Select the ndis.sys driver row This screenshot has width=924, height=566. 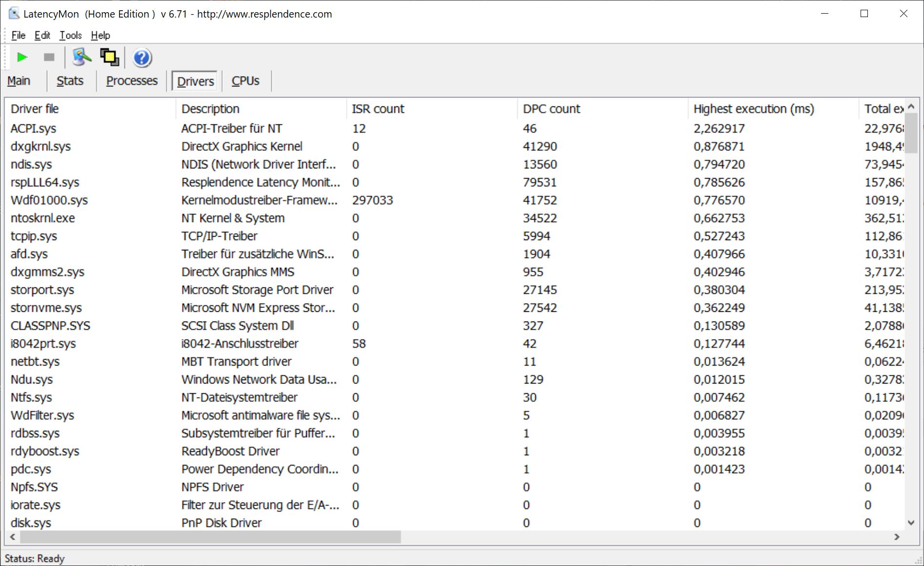(455, 164)
